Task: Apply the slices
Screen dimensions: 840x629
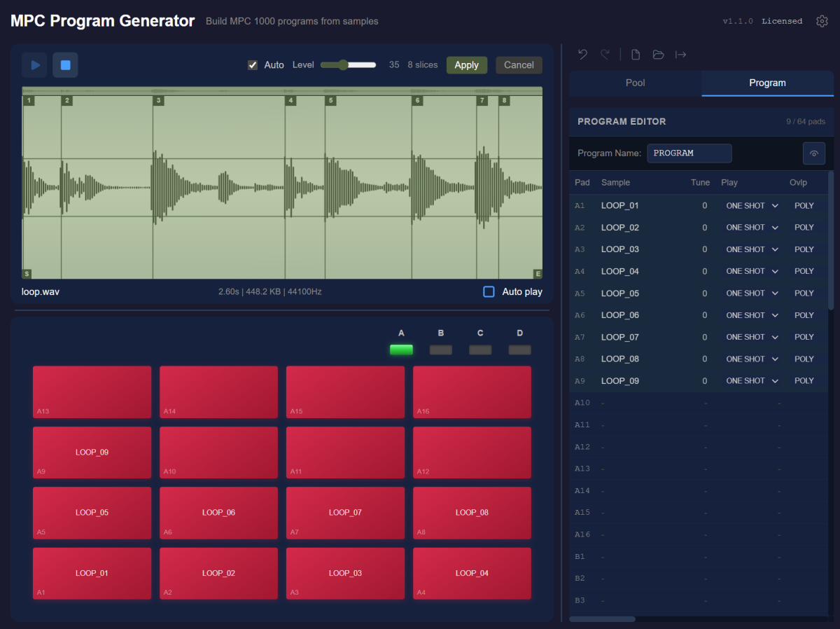Action: [x=467, y=65]
